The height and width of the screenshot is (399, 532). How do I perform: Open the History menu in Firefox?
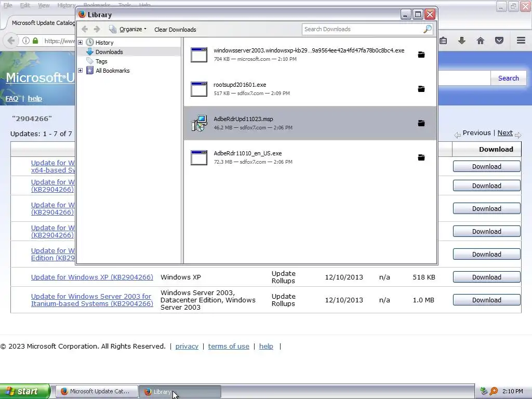click(x=66, y=5)
